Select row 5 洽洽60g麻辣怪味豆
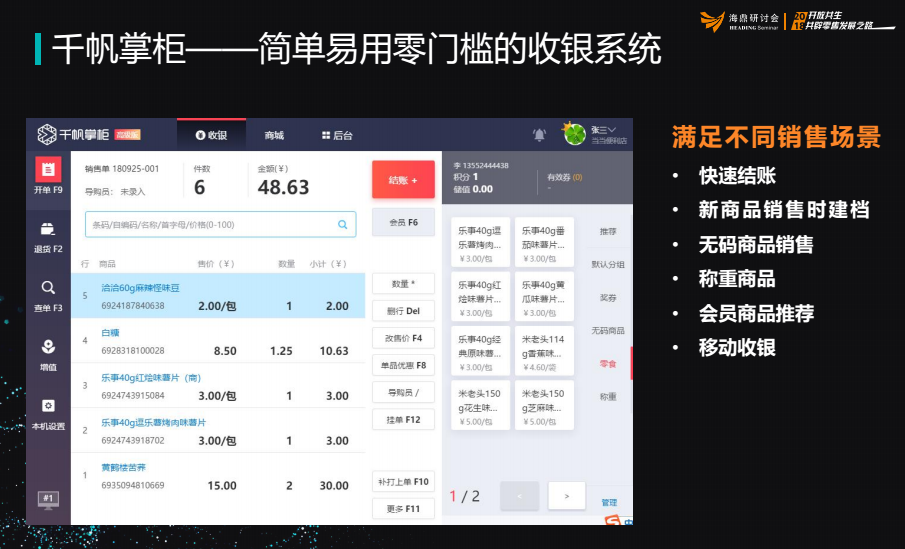This screenshot has height=549, width=905. pos(218,296)
